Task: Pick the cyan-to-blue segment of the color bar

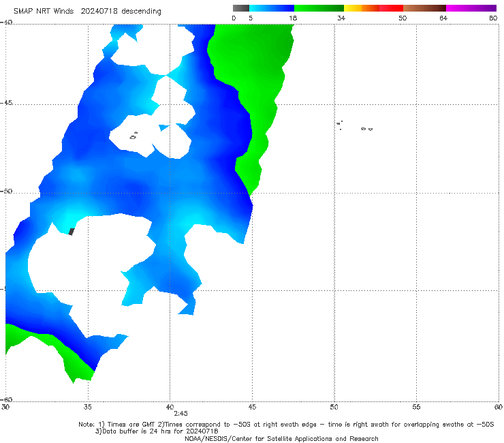Action: [x=272, y=8]
